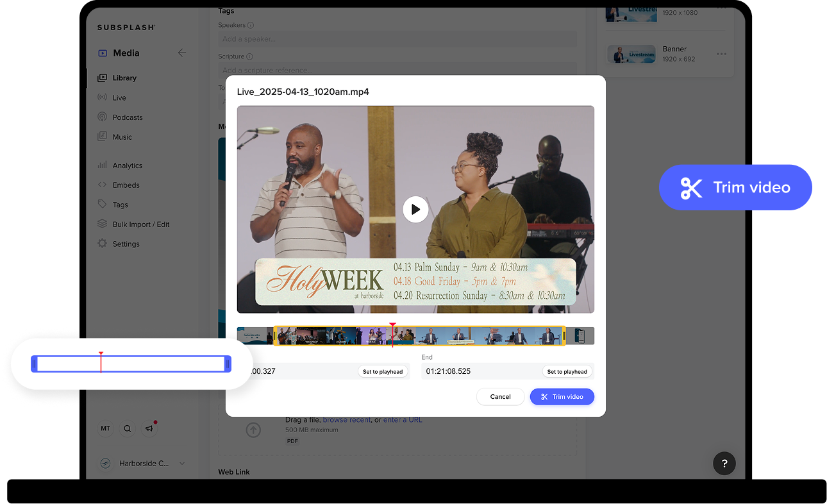Click the Music icon in the sidebar

[102, 137]
